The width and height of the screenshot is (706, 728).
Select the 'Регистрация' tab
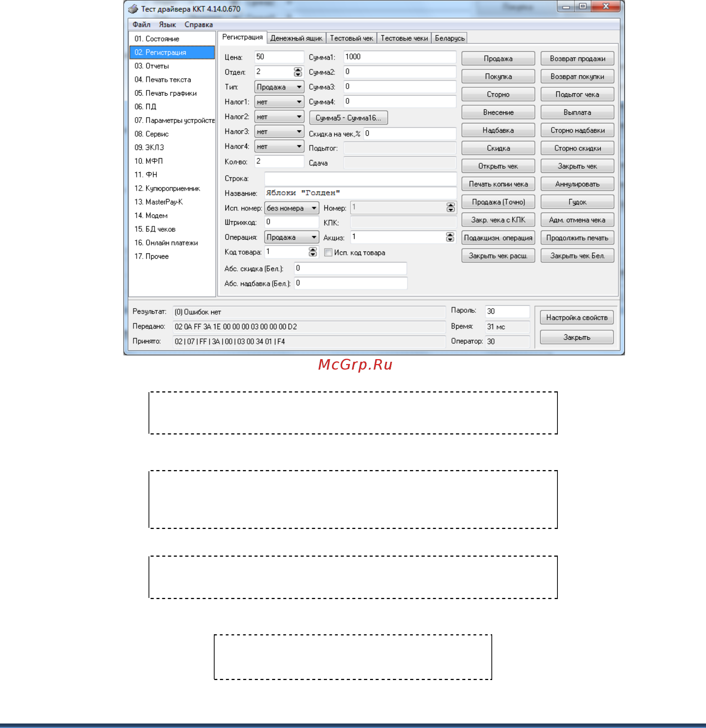(242, 37)
